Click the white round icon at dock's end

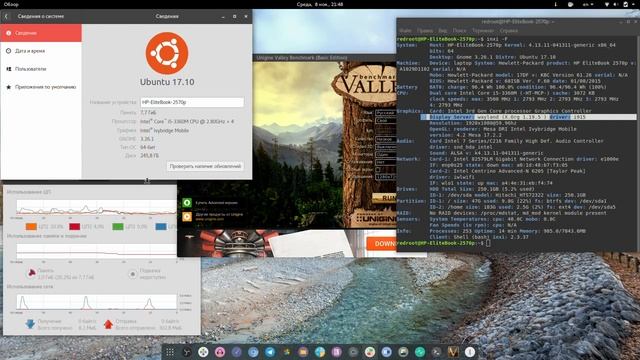[x=470, y=352]
